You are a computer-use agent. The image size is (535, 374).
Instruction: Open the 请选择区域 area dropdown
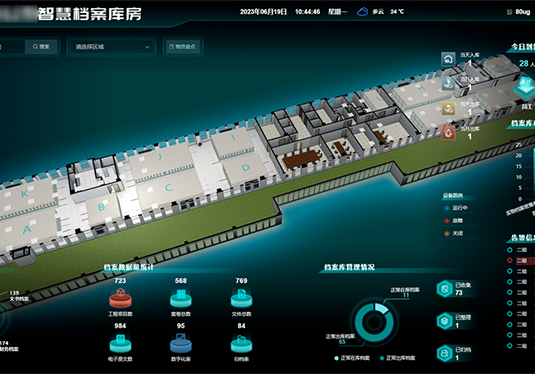[112, 47]
